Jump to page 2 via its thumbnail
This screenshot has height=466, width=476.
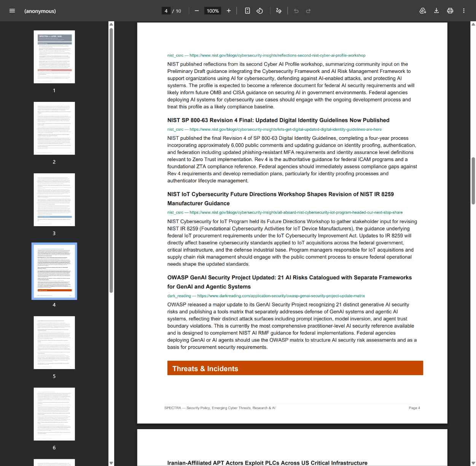[x=54, y=128]
